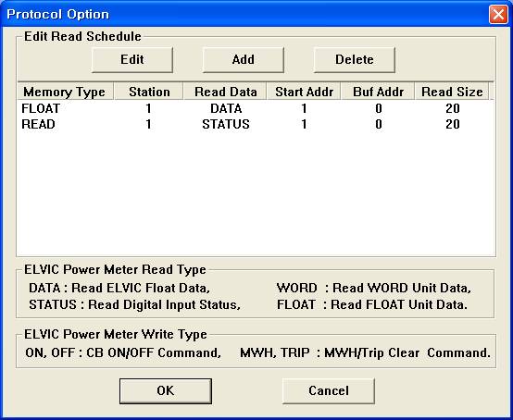This screenshot has width=513, height=420.
Task: Click the STATUS cell in second row
Action: [x=226, y=124]
